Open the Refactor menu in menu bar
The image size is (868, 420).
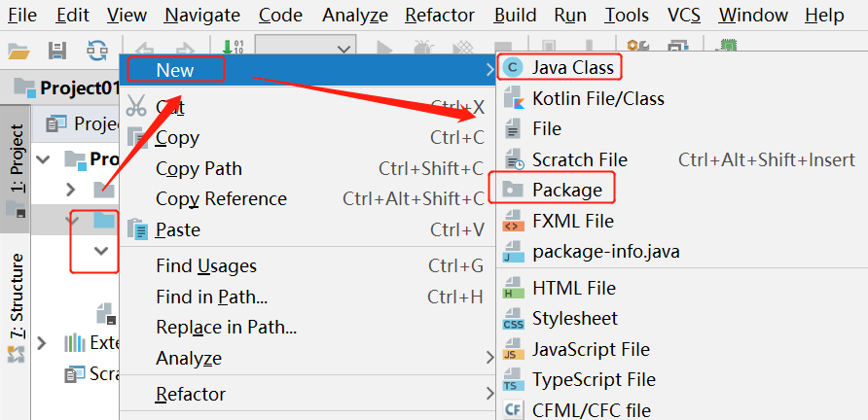point(439,16)
